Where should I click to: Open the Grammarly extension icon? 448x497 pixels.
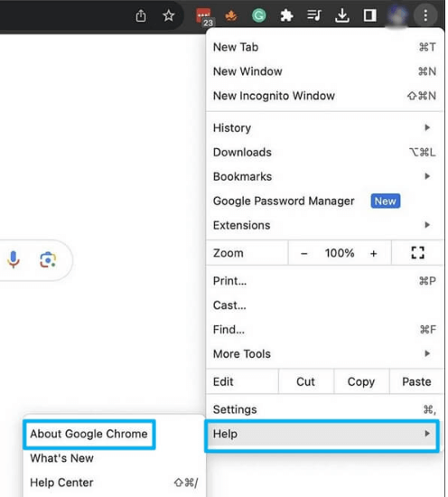click(x=258, y=15)
